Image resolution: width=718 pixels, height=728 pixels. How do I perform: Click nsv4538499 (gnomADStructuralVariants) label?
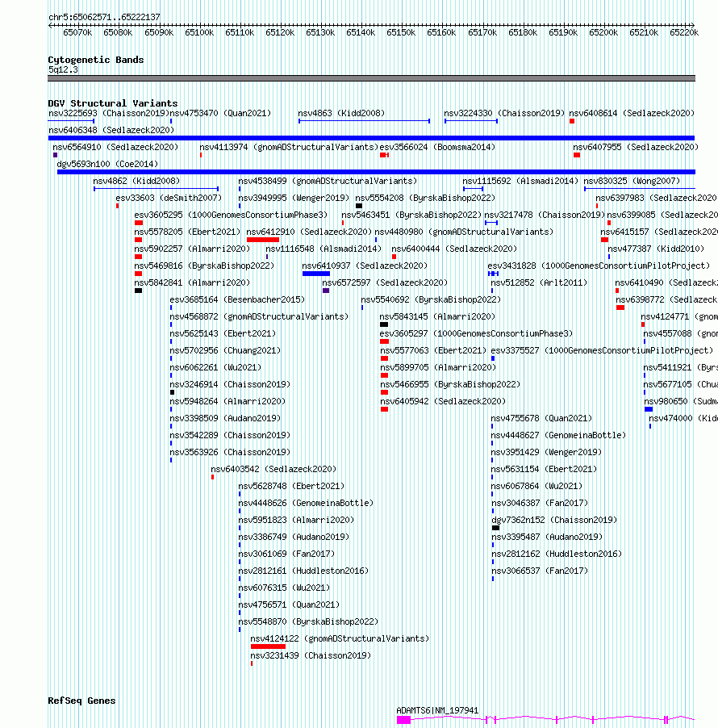tap(328, 181)
